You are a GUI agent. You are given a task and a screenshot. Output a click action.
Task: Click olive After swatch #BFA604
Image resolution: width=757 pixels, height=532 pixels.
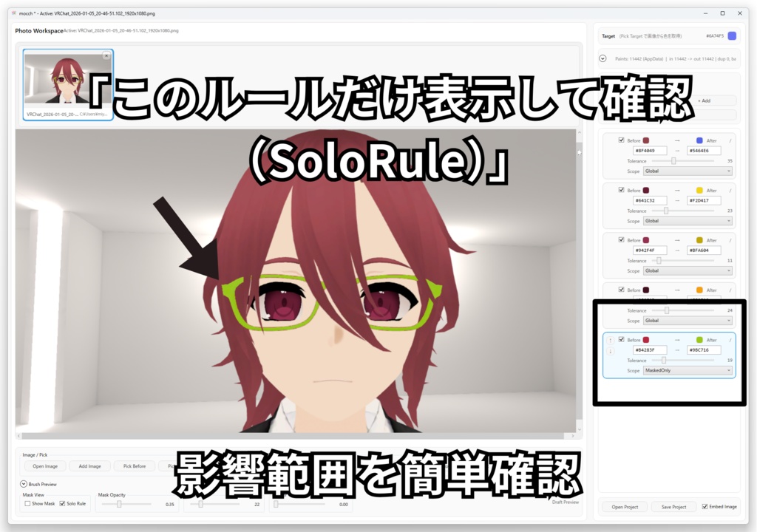point(699,240)
